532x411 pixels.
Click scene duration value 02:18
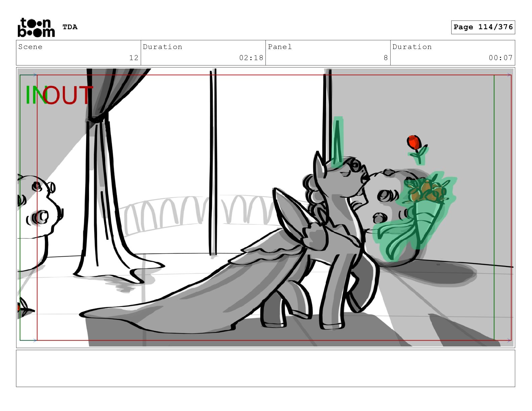251,58
